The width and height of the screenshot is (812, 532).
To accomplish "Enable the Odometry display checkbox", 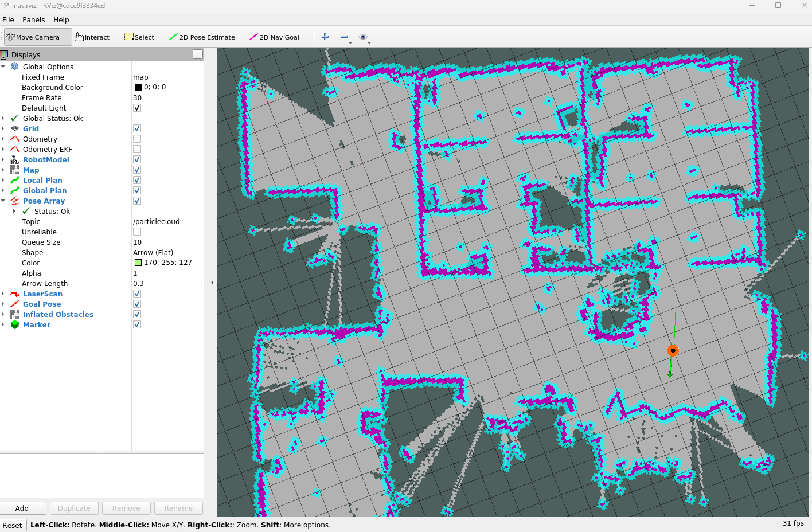I will point(137,139).
